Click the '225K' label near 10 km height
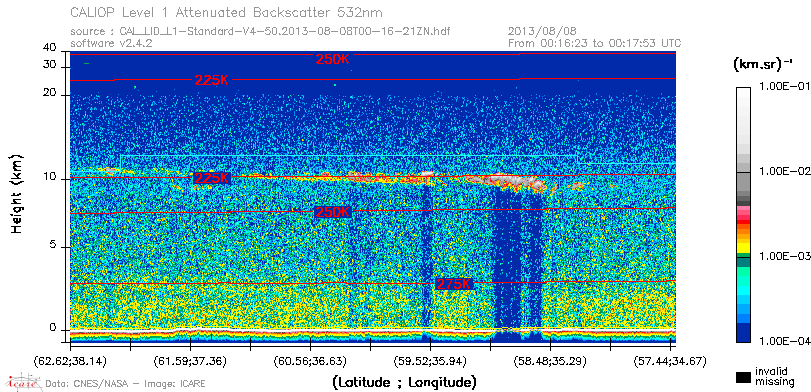The width and height of the screenshot is (811, 392). pos(212,178)
